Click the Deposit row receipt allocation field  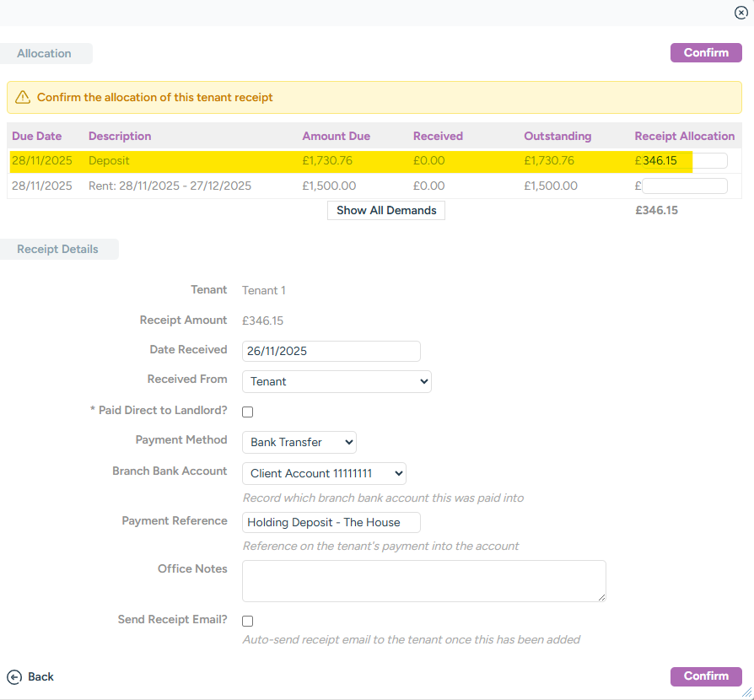click(684, 161)
